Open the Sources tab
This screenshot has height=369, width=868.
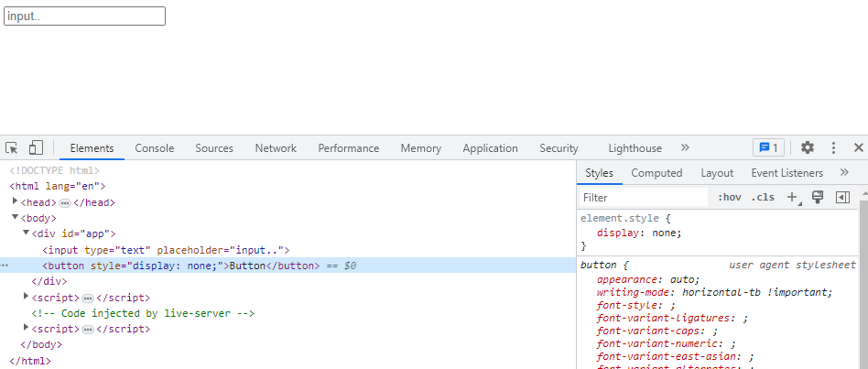[x=214, y=148]
